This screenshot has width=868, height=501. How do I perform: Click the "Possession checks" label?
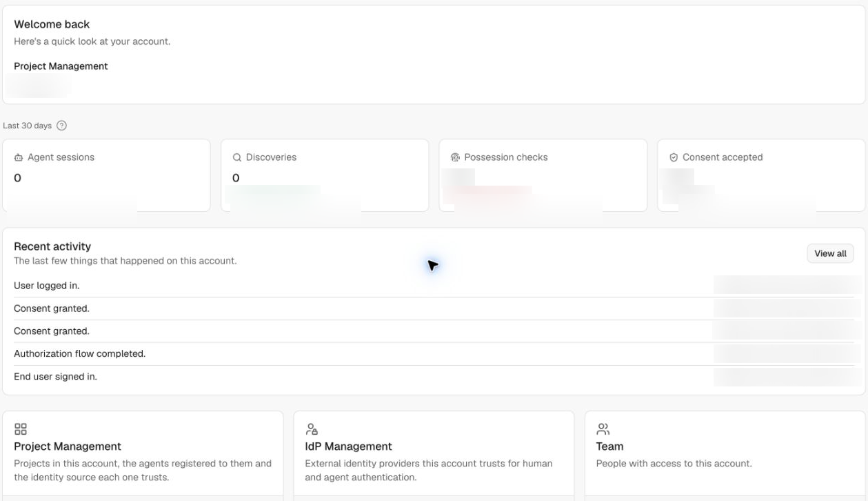click(x=506, y=157)
